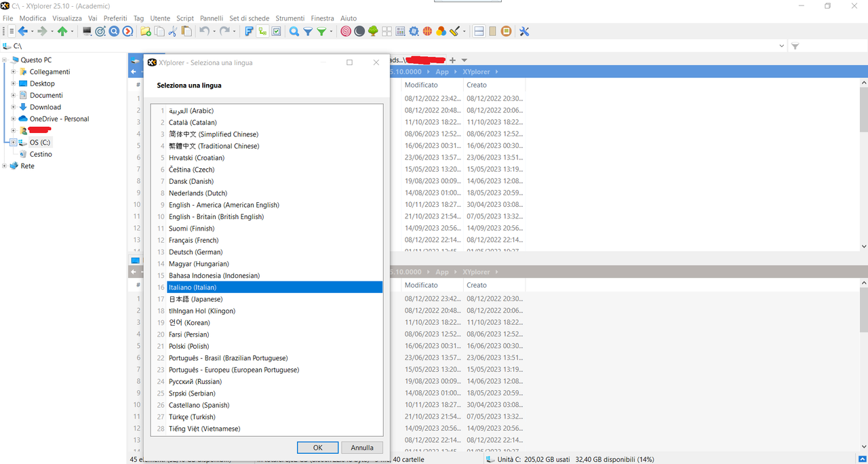This screenshot has height=464, width=868.
Task: Select the Documenti folder in the tree
Action: [46, 96]
